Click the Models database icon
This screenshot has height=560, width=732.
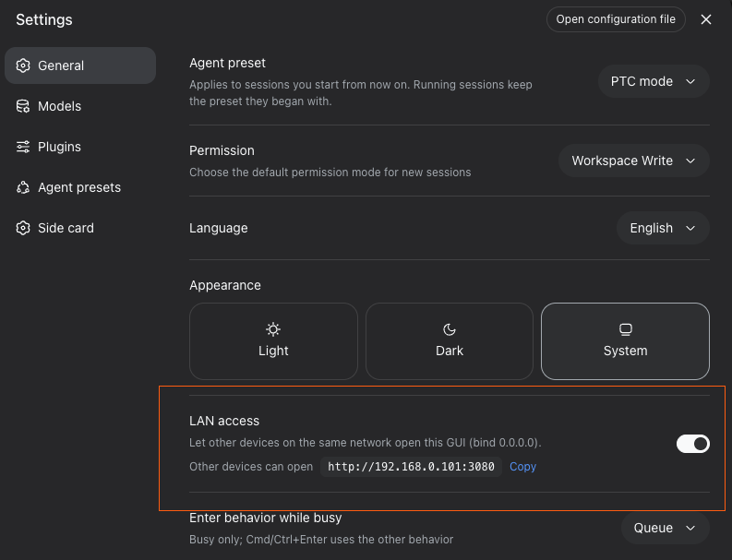coord(23,106)
